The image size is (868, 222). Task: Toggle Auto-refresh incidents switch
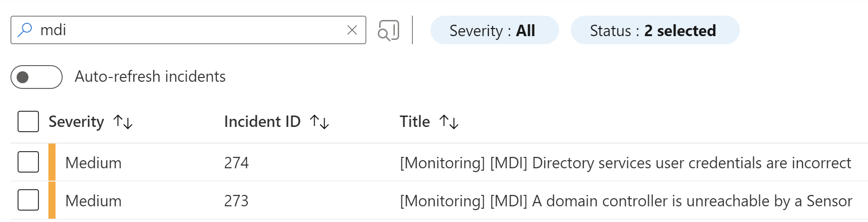[x=37, y=77]
